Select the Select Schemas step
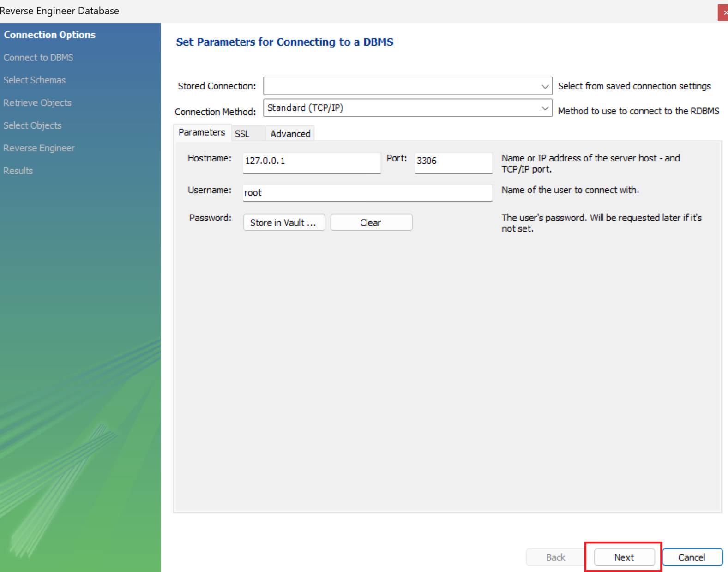This screenshot has width=728, height=572. pyautogui.click(x=35, y=80)
